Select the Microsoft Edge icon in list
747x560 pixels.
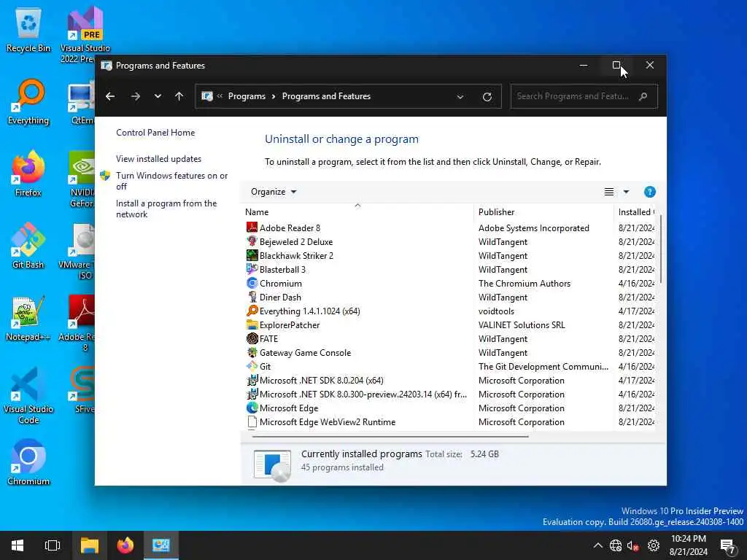pyautogui.click(x=252, y=408)
